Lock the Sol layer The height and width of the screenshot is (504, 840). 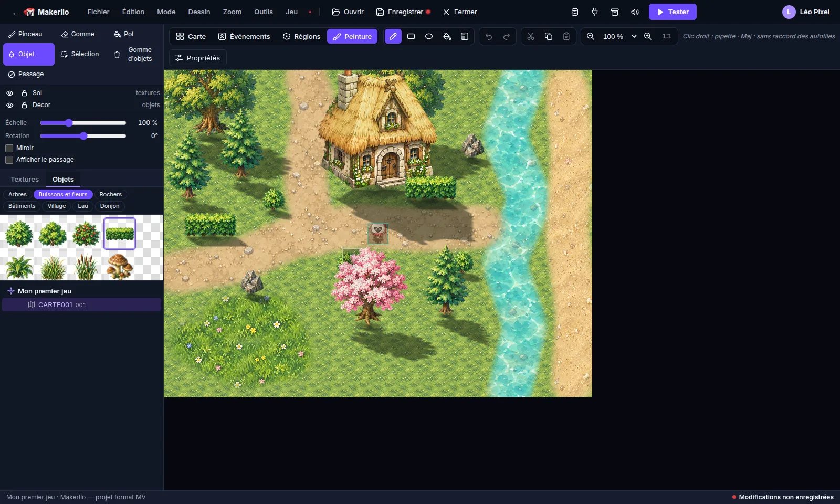pos(24,93)
